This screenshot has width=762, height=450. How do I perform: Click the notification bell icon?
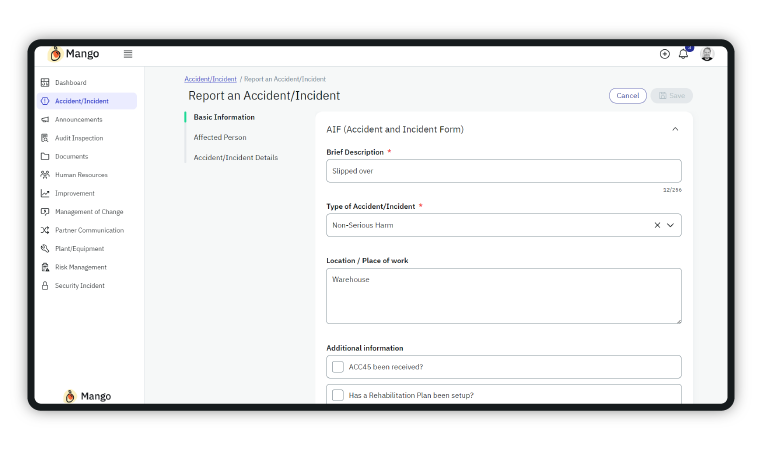(x=684, y=54)
